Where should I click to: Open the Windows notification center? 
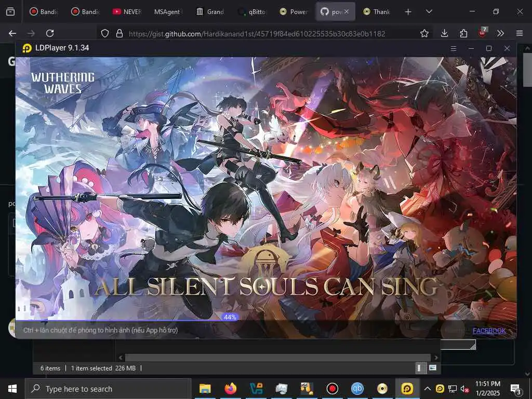coord(516,389)
